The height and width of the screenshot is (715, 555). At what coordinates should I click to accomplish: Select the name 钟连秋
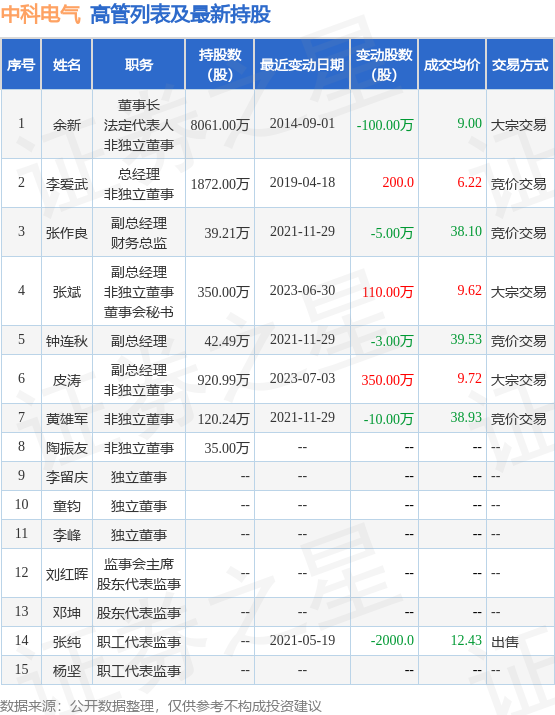(67, 341)
